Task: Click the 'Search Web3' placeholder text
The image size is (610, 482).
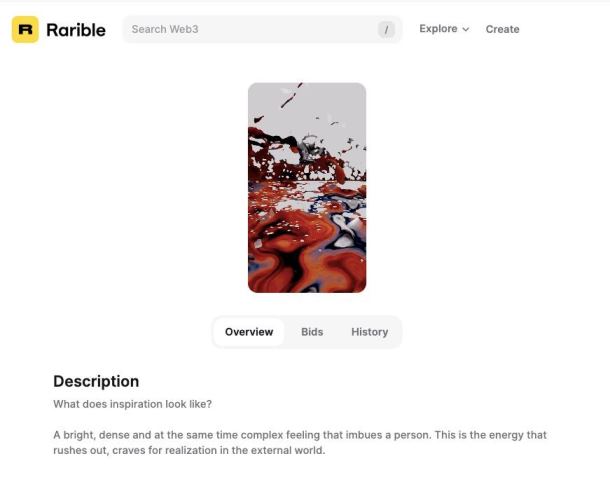Action: click(165, 29)
